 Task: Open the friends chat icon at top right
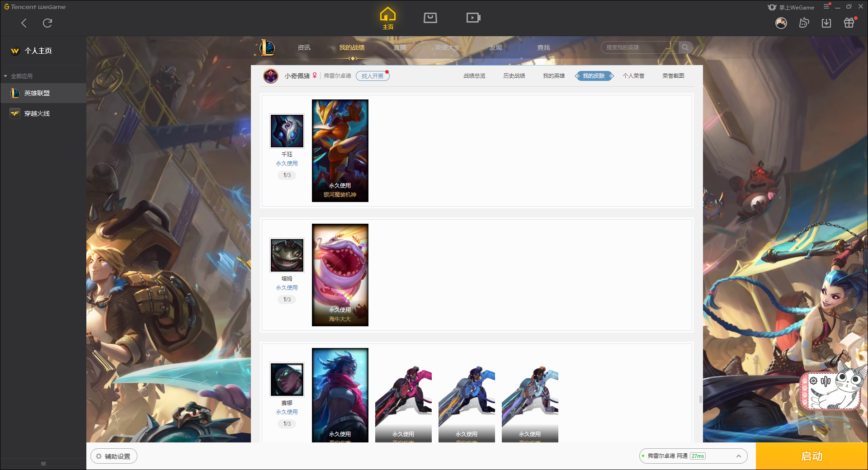click(x=804, y=23)
